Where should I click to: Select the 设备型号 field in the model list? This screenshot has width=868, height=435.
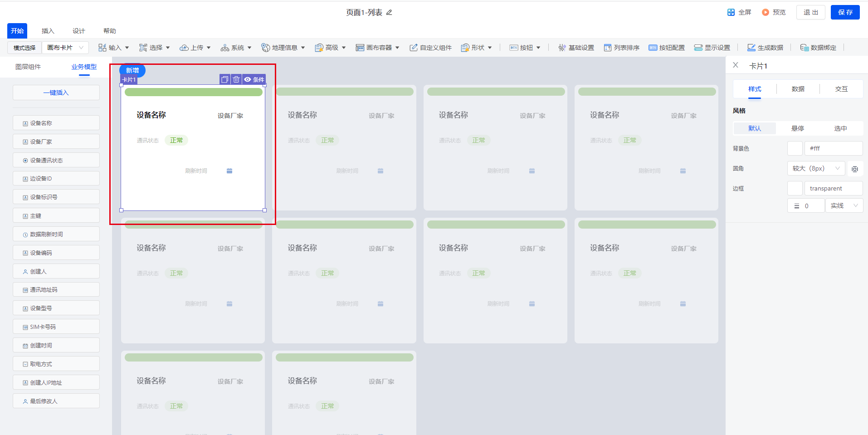tap(56, 308)
